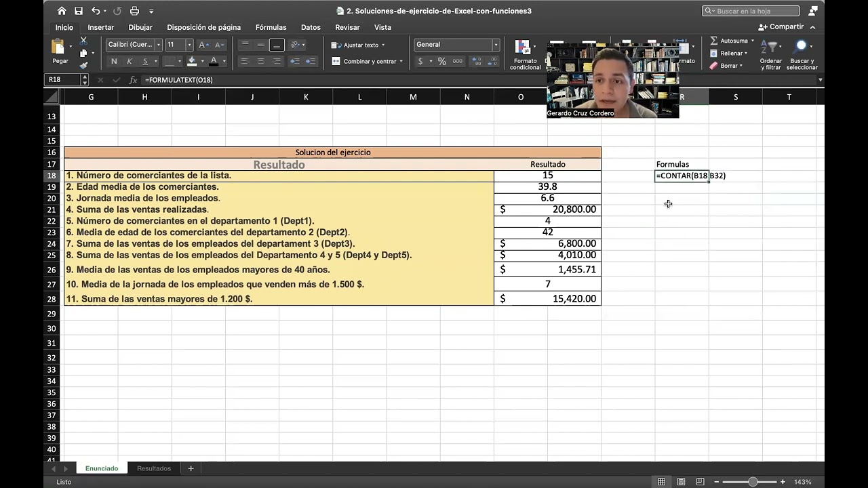
Task: Click the Compartir button
Action: (x=781, y=27)
